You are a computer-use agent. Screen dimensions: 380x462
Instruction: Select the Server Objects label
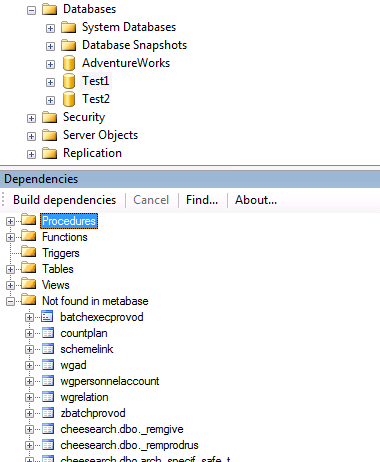(100, 135)
